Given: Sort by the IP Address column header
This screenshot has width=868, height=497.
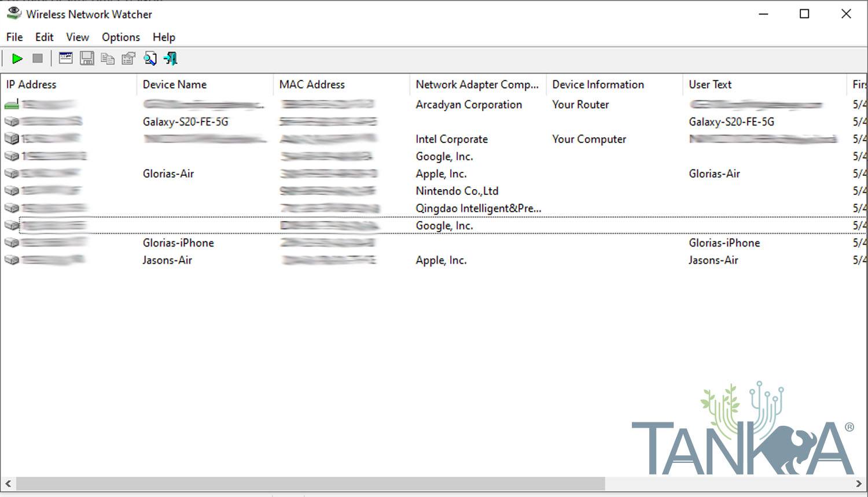Looking at the screenshot, I should click(x=68, y=84).
